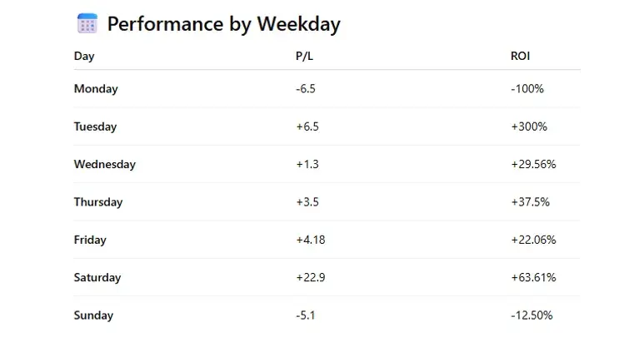Select the Thursday row label

[97, 202]
